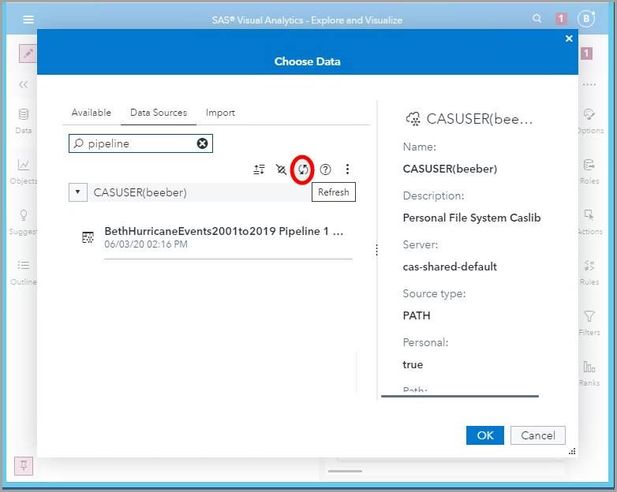The image size is (617, 492).
Task: Click the dialog resize grip corner
Action: point(572,451)
